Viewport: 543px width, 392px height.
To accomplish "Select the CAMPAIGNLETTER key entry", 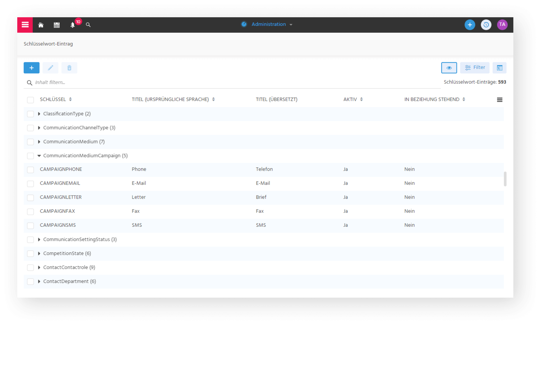I will tap(61, 197).
